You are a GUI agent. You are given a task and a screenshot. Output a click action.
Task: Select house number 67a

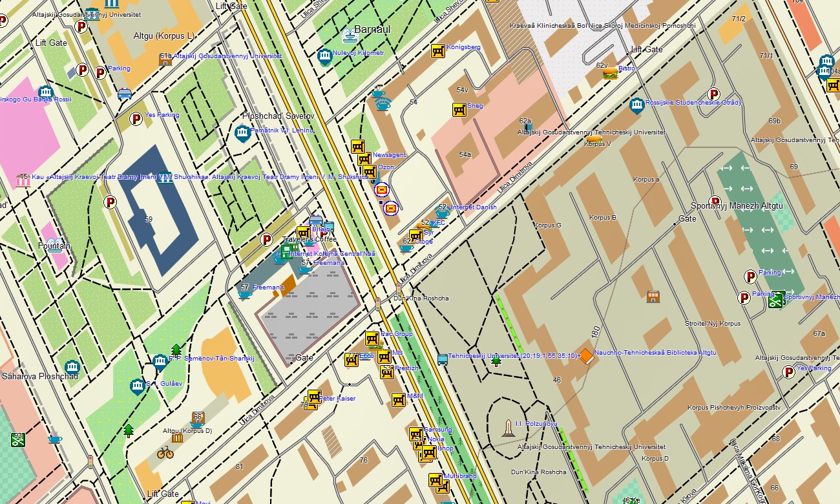click(x=819, y=333)
